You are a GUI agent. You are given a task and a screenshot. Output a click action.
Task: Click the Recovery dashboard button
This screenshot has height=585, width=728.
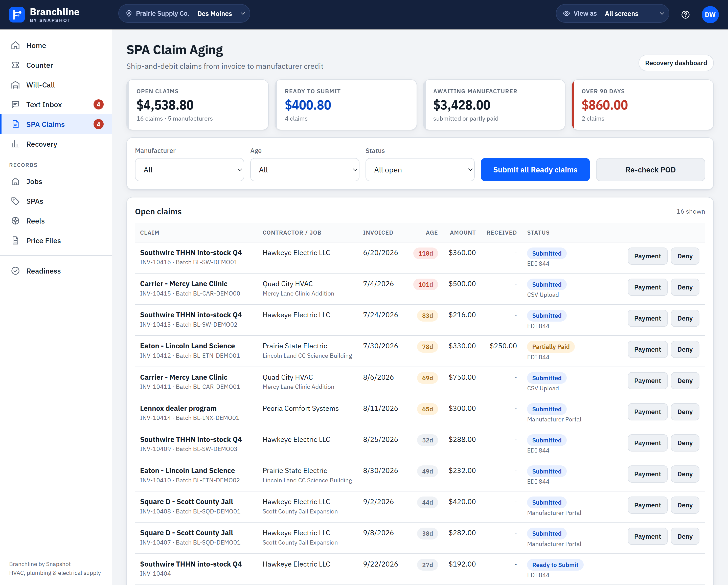click(x=676, y=63)
